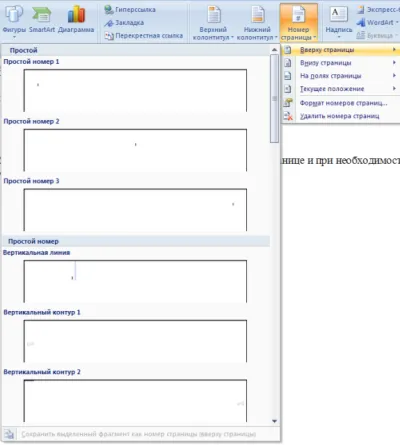Insert a Перекрестная ссылка cross-reference
The width and height of the screenshot is (400, 445).
[x=144, y=35]
